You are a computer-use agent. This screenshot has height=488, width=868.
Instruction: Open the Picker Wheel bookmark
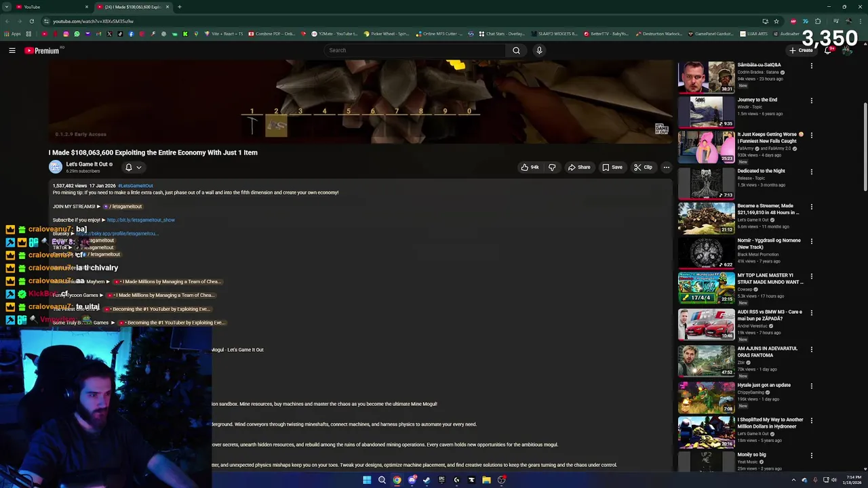(386, 34)
